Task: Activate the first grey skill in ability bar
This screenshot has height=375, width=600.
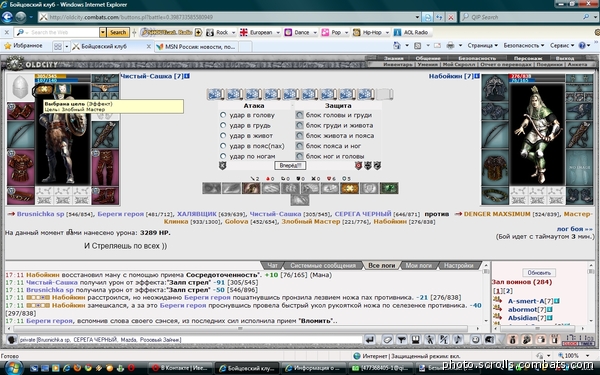Action: tap(212, 188)
